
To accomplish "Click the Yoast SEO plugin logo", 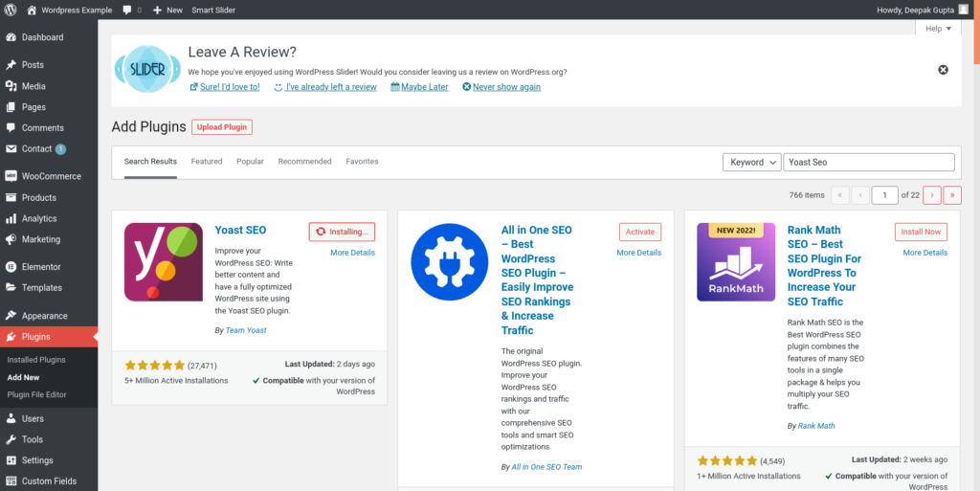I will [x=163, y=262].
